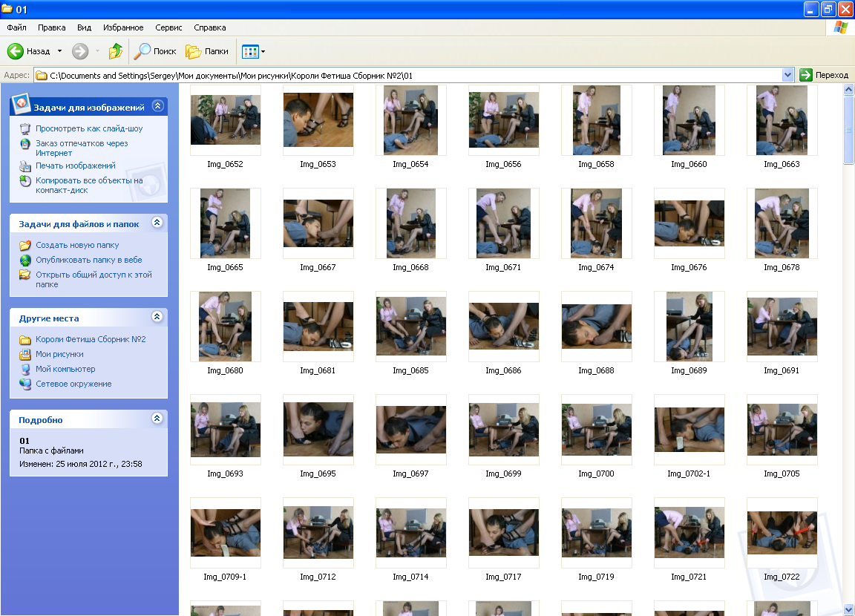The width and height of the screenshot is (855, 616).
Task: Click the scrollbar down arrow
Action: click(x=848, y=609)
